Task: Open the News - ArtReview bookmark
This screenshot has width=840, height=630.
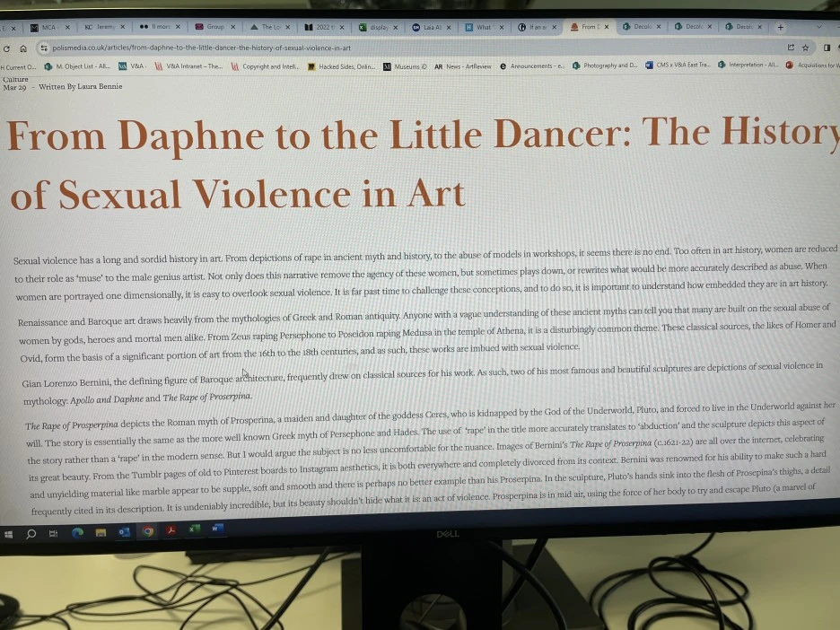Action: [463, 67]
